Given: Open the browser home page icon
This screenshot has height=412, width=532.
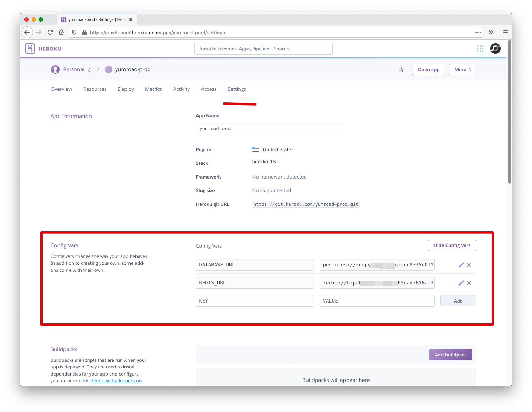Looking at the screenshot, I should tap(61, 32).
